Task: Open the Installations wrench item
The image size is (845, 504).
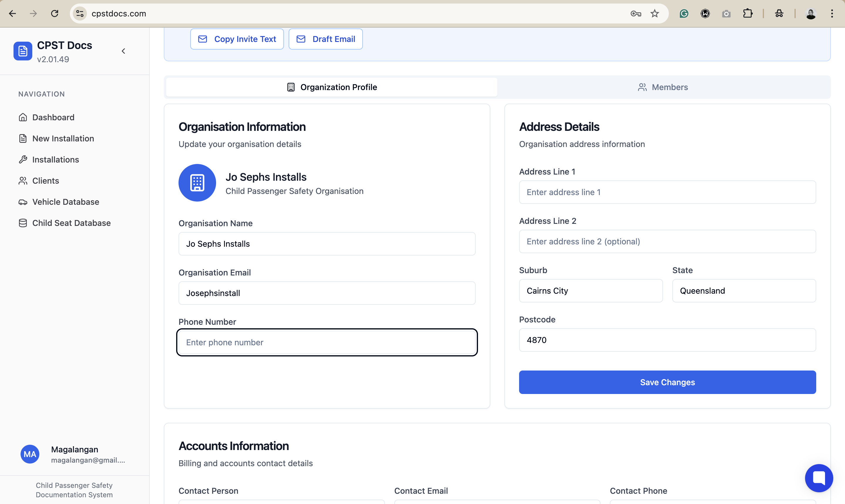Action: coord(55,159)
